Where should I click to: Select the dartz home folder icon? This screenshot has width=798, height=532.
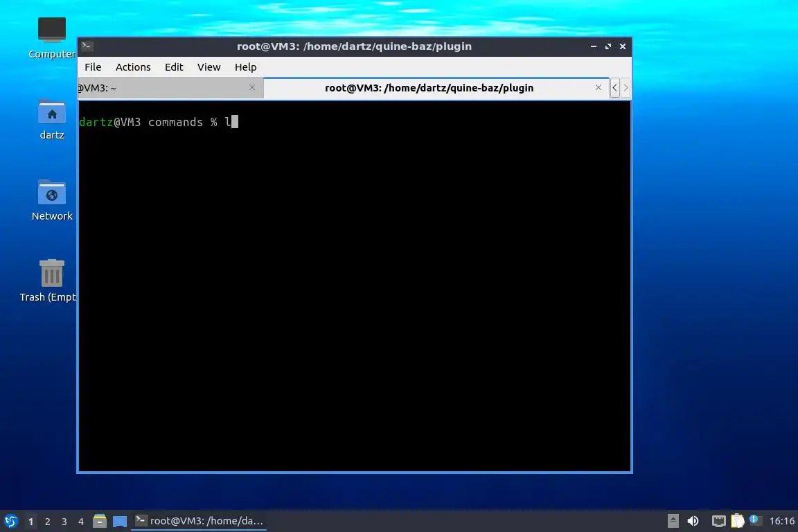click(x=52, y=120)
